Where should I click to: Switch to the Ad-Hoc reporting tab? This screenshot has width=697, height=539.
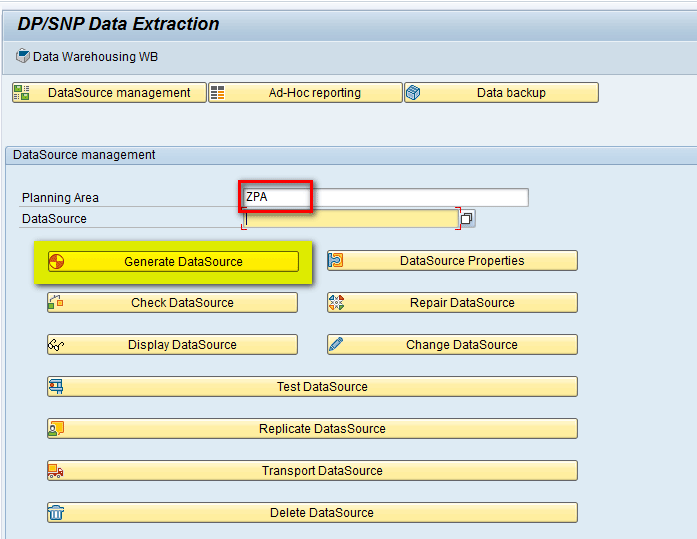(x=314, y=93)
